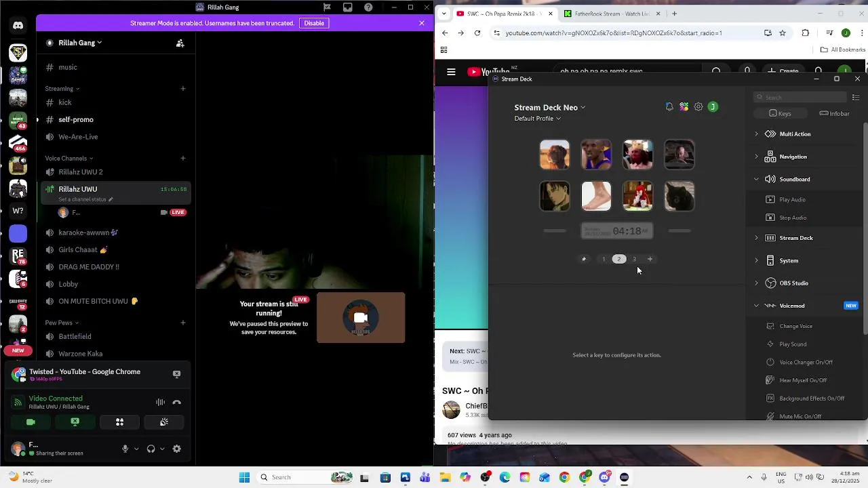Toggle Discord noise suppression icon
The height and width of the screenshot is (488, 868).
160,402
